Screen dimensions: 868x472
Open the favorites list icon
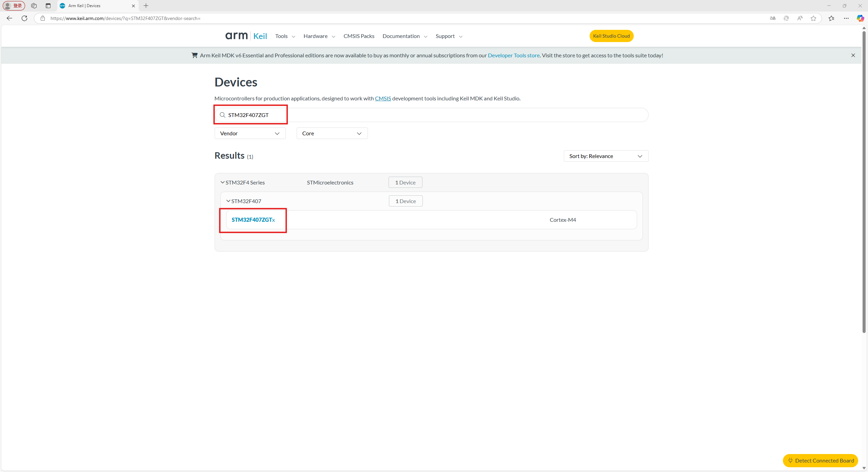[x=831, y=18]
